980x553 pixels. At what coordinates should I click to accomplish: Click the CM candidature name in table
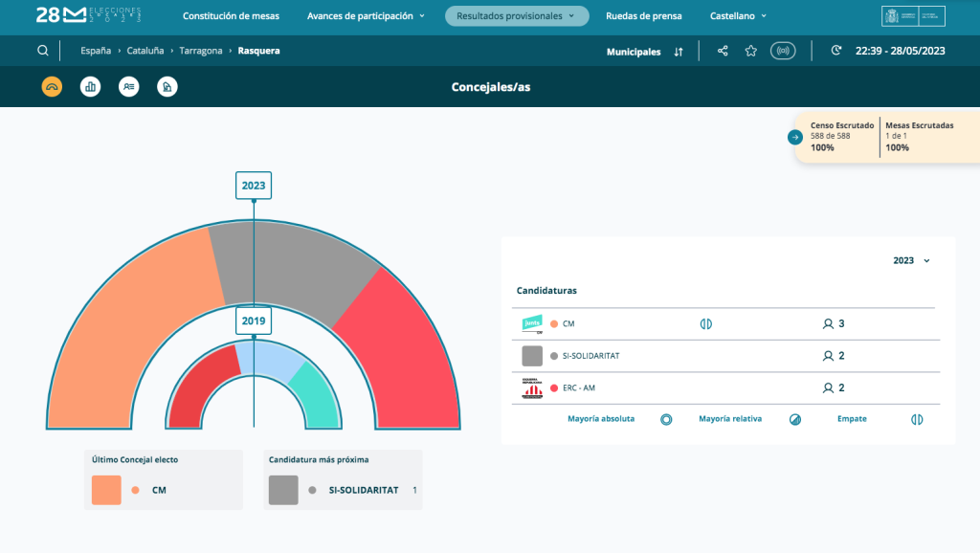pos(568,323)
